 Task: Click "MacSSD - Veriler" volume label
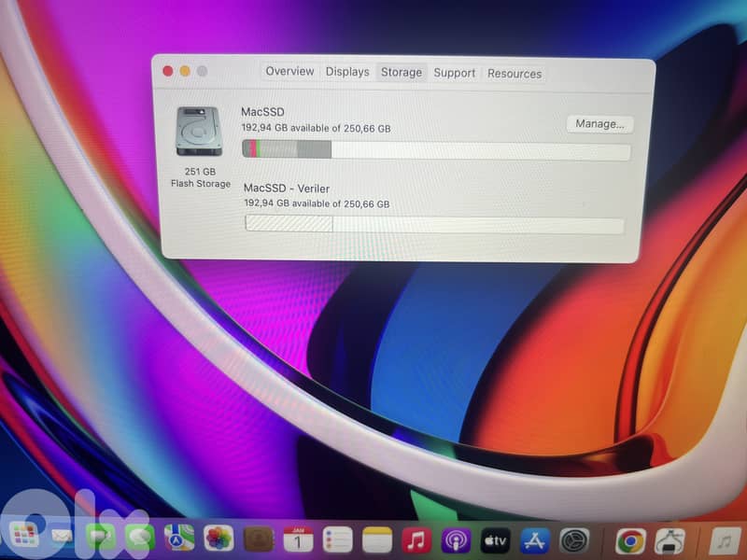287,189
